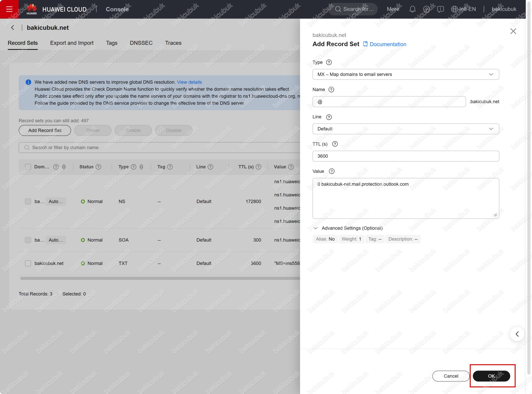The width and height of the screenshot is (532, 394).
Task: Click the OK button to save the record
Action: coord(491,376)
